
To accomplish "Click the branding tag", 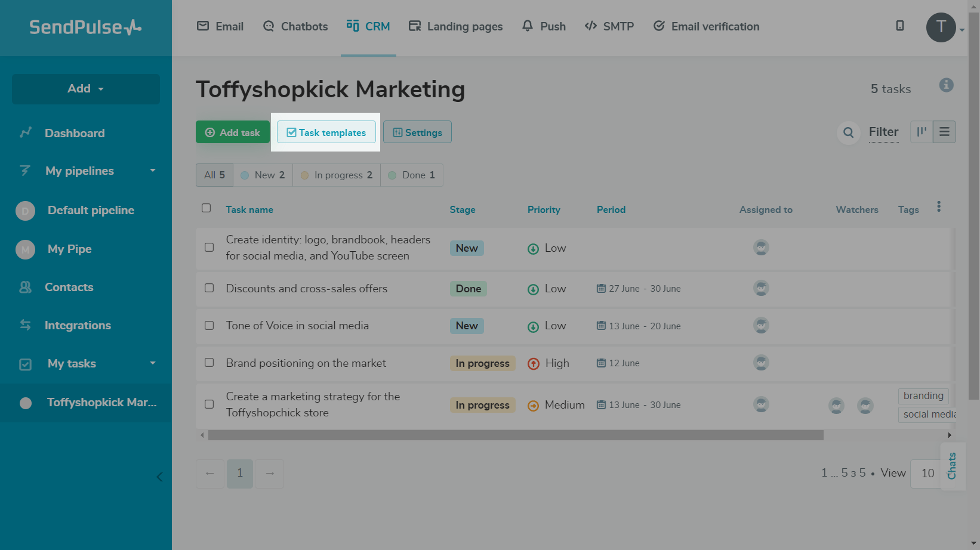I will click(x=923, y=395).
